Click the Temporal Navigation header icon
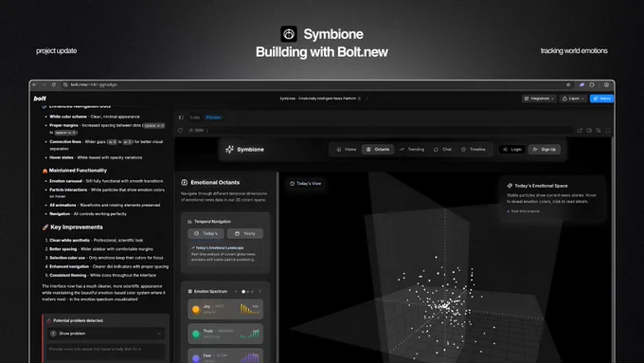The height and width of the screenshot is (363, 644). tap(189, 222)
